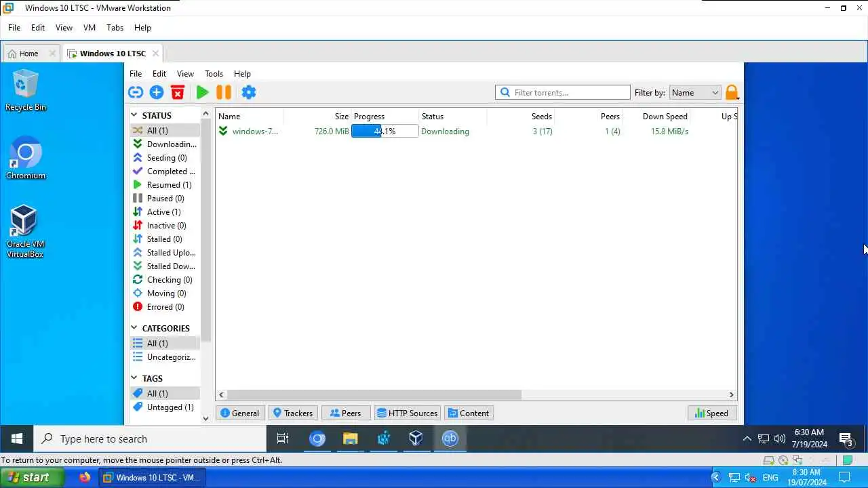
Task: Click torrent progress bar showing 44.1%
Action: click(x=384, y=131)
